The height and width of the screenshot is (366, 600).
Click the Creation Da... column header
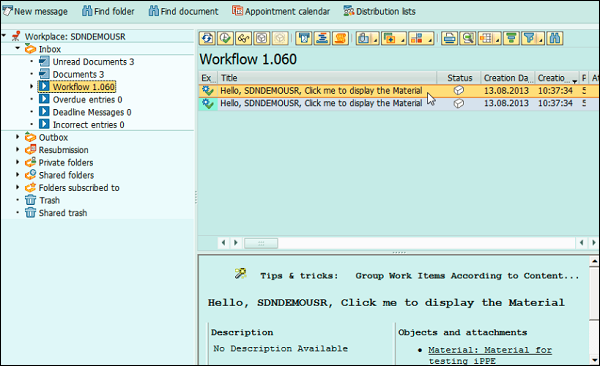pyautogui.click(x=508, y=78)
